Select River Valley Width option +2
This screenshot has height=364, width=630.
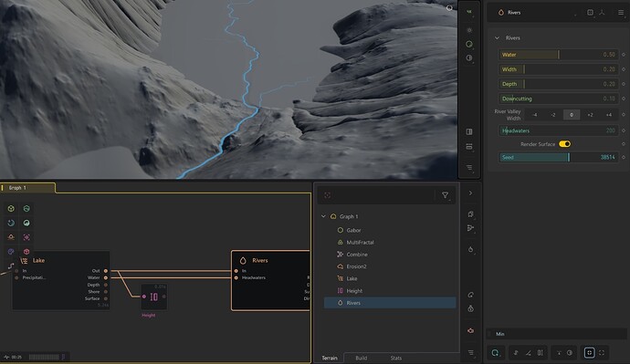click(x=590, y=115)
